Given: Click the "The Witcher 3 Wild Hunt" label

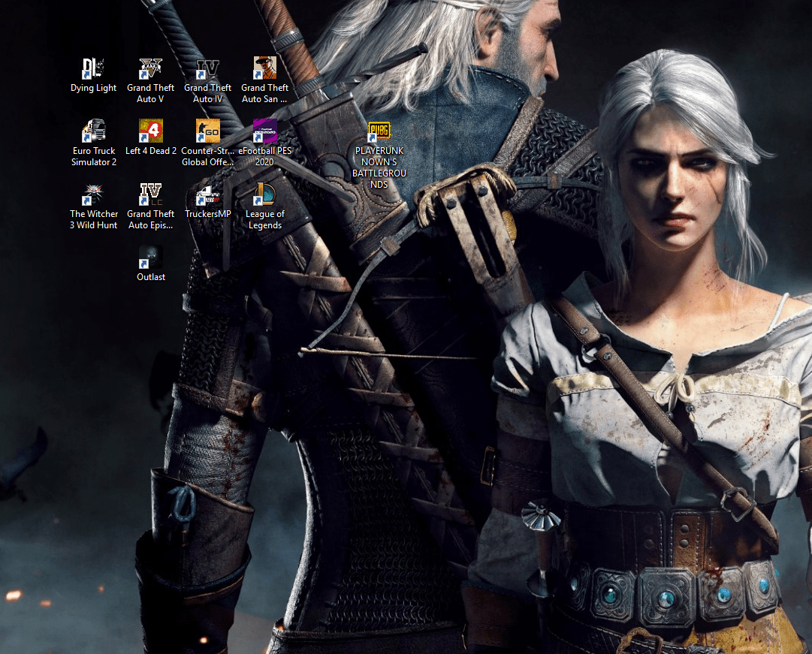Looking at the screenshot, I should click(x=94, y=219).
